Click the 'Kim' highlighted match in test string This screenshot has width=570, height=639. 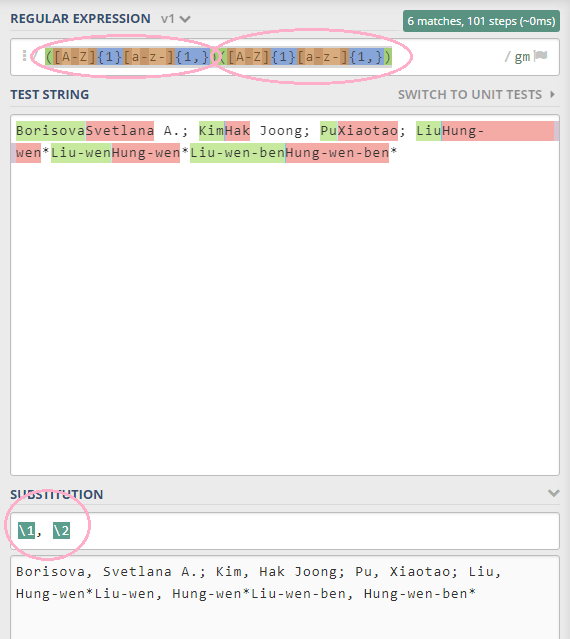[x=211, y=131]
